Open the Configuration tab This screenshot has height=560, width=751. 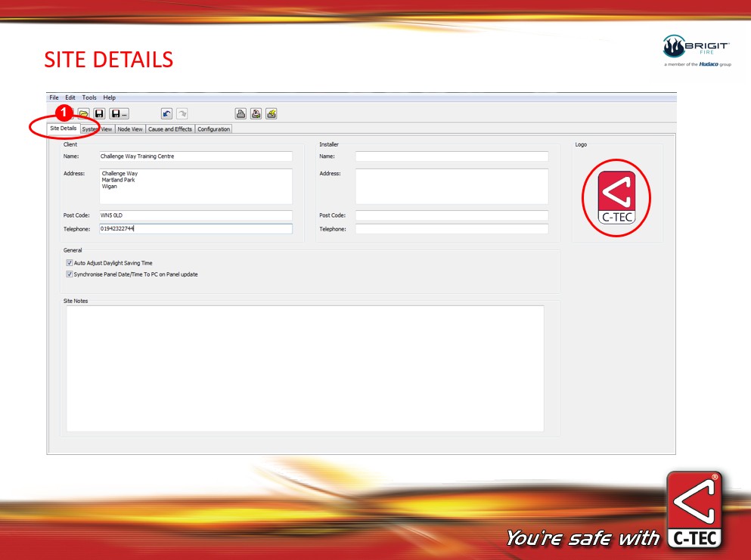click(214, 129)
